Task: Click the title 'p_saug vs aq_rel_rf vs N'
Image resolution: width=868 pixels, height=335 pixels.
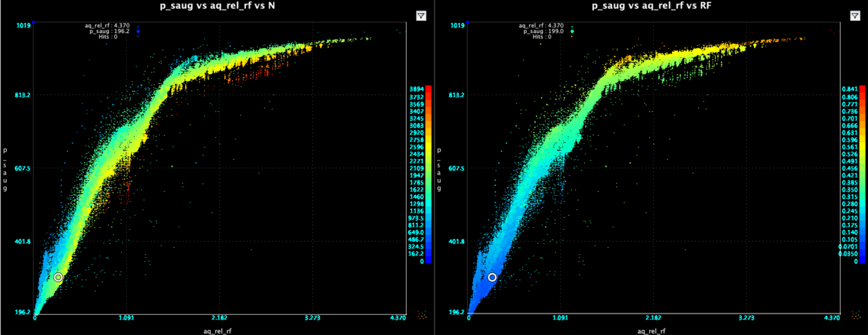Action: [217, 5]
